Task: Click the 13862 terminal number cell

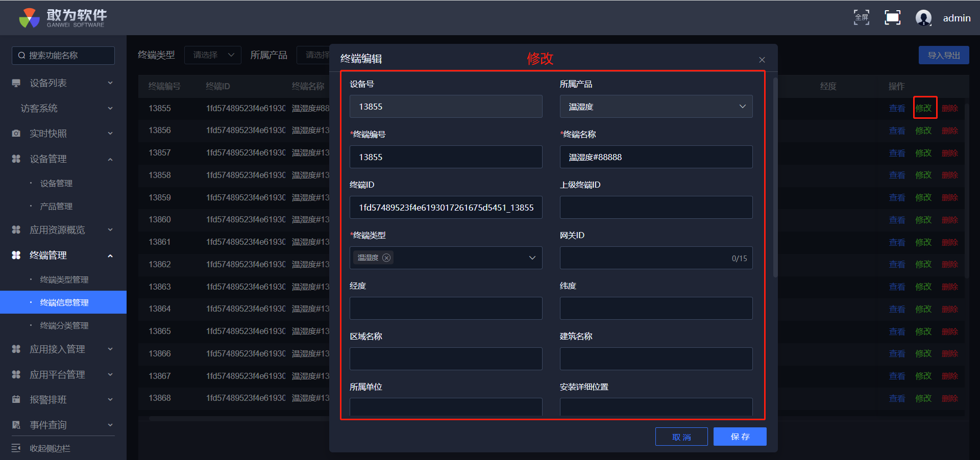Action: 160,264
